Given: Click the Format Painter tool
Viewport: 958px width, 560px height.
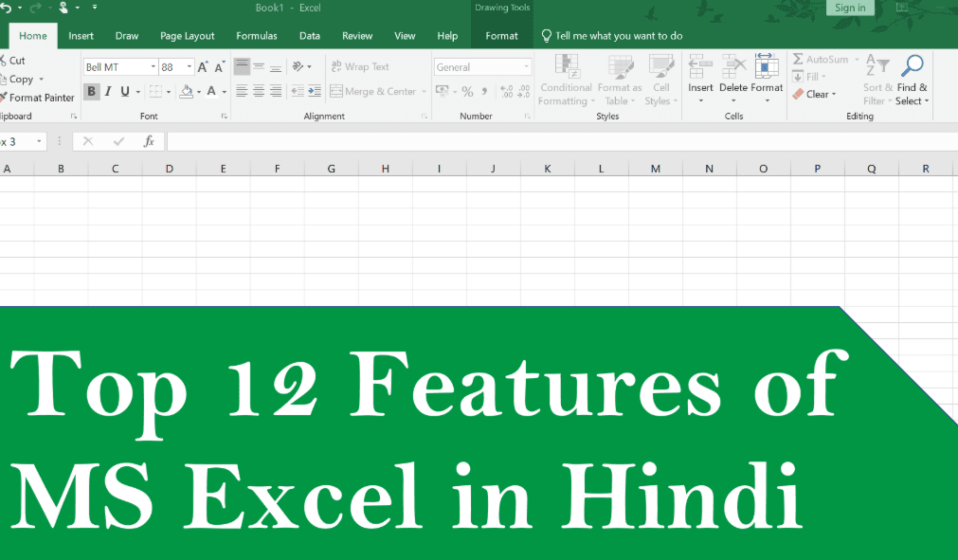Looking at the screenshot, I should click(40, 98).
